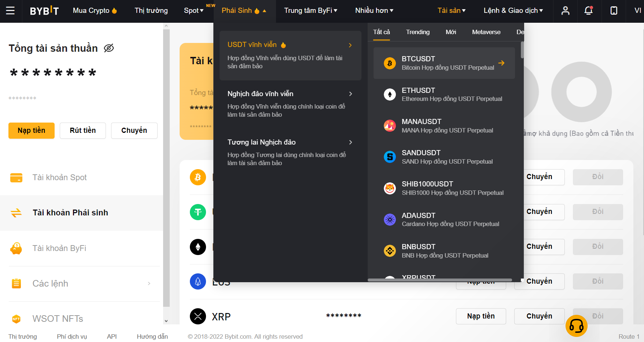The width and height of the screenshot is (644, 342).
Task: Open the Hướng dẫn footer link
Action: [x=152, y=336]
